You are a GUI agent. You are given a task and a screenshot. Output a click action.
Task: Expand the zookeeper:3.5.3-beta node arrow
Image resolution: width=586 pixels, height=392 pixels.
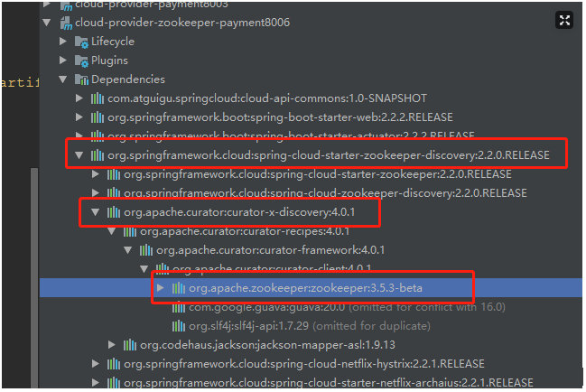click(161, 288)
